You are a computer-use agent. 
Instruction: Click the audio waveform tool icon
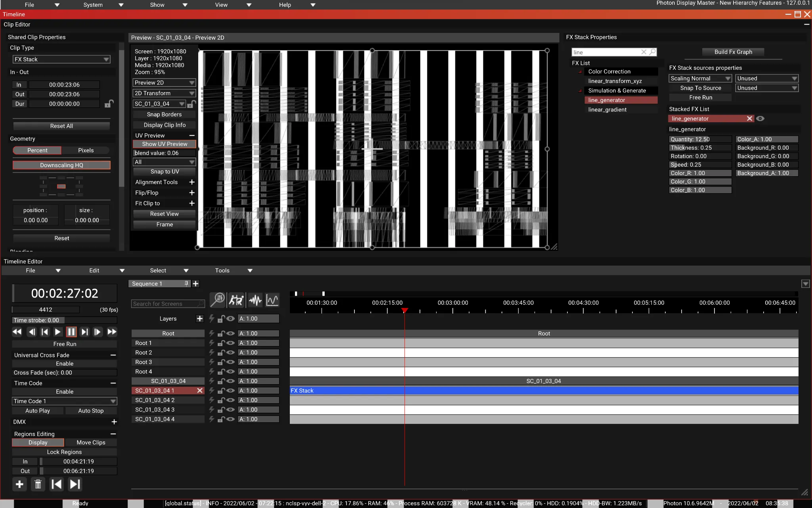[255, 300]
